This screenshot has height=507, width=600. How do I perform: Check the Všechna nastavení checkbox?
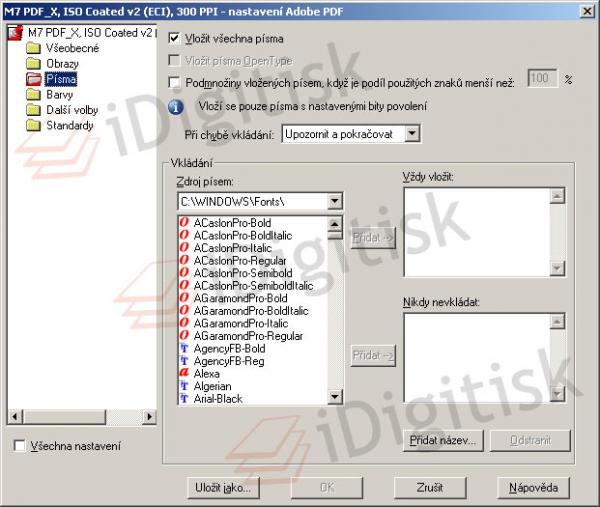[x=19, y=446]
